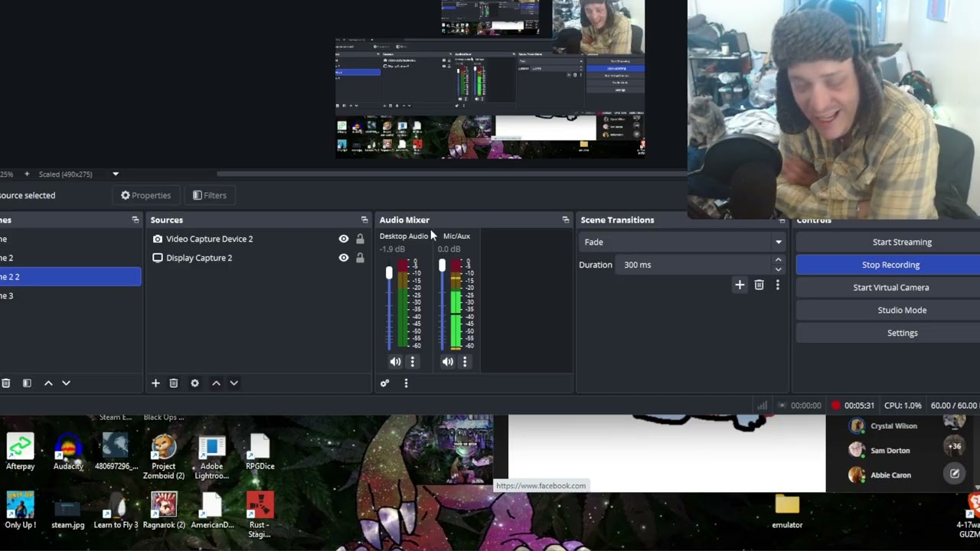Open advanced audio properties gears icon
The height and width of the screenshot is (551, 980).
384,383
